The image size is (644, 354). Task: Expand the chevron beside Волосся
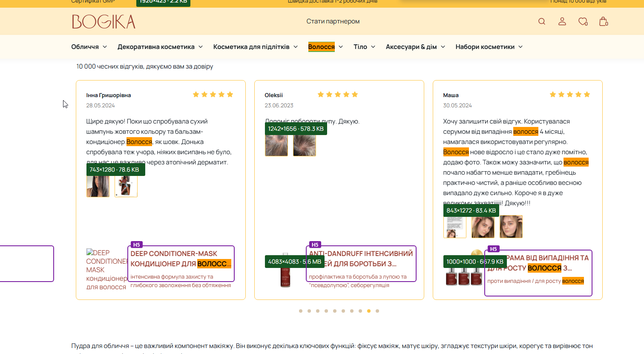(x=341, y=47)
